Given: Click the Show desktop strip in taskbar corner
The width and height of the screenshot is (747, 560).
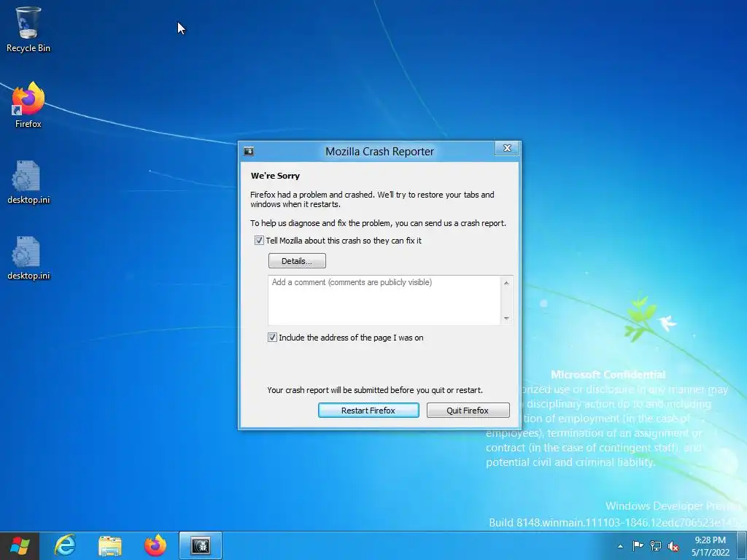Looking at the screenshot, I should [x=742, y=545].
